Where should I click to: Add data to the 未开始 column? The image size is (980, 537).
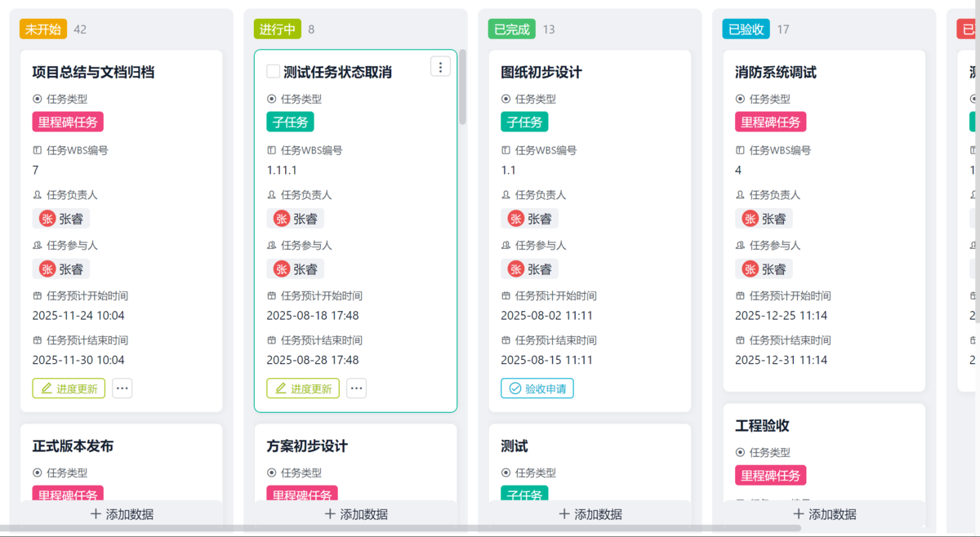coord(122,514)
